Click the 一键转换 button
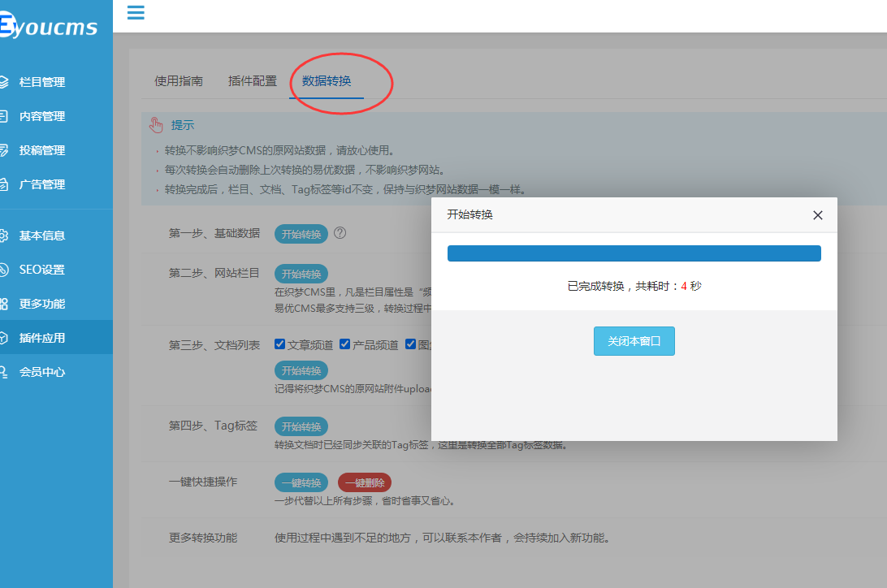This screenshot has width=887, height=588. click(x=301, y=482)
